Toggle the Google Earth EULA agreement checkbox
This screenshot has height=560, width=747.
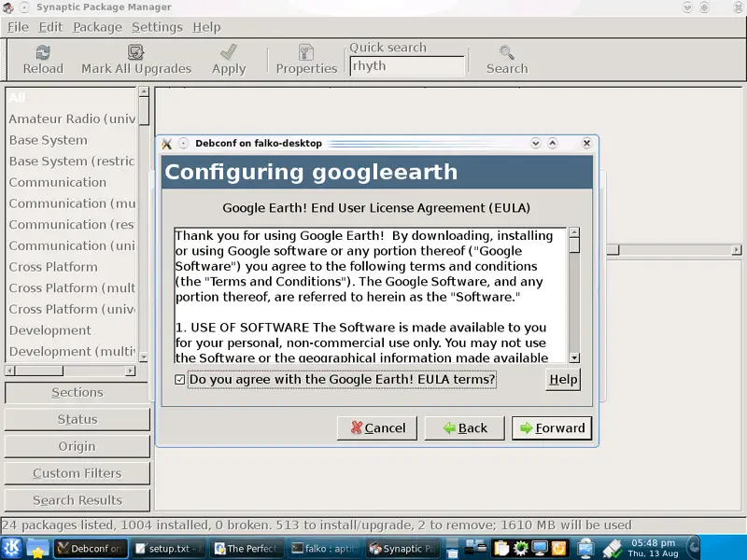179,380
